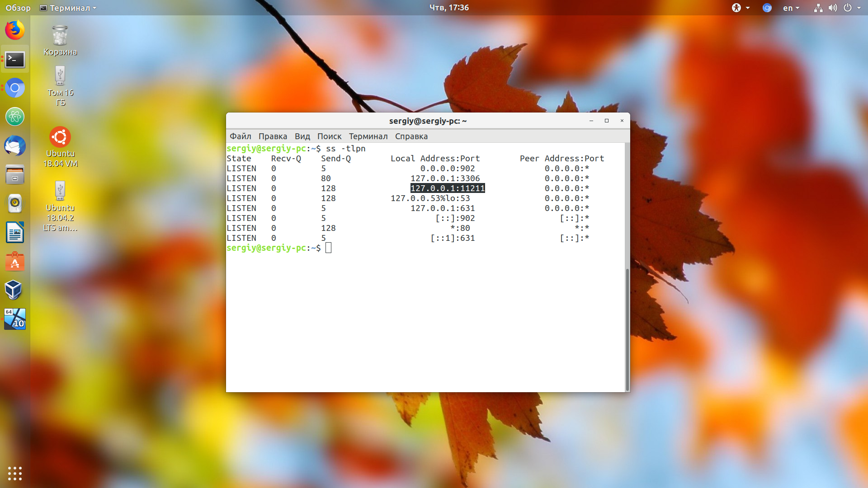Launch Firefox from the dock
The image size is (868, 488).
point(15,30)
